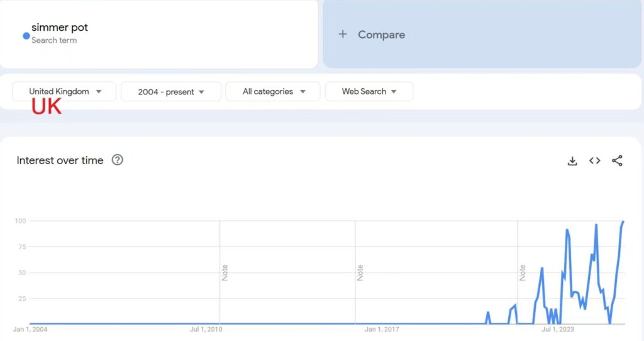Expand the All categories dropdown
The image size is (644, 341).
coord(273,91)
